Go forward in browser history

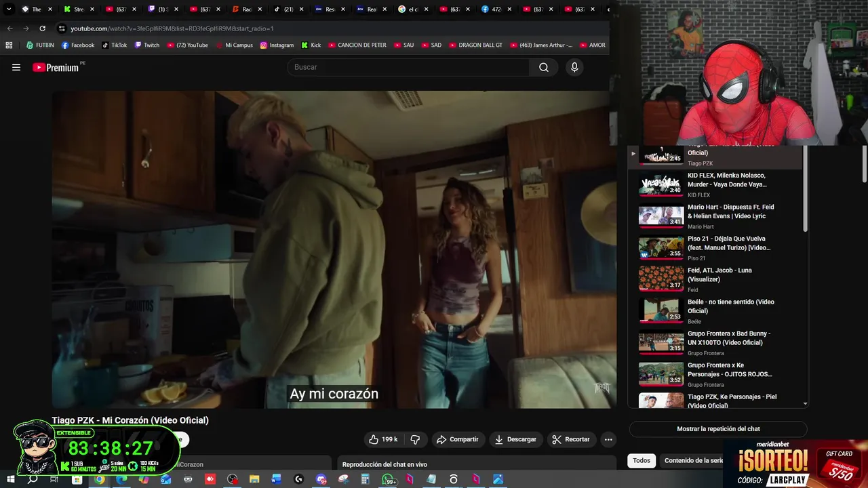tap(26, 28)
